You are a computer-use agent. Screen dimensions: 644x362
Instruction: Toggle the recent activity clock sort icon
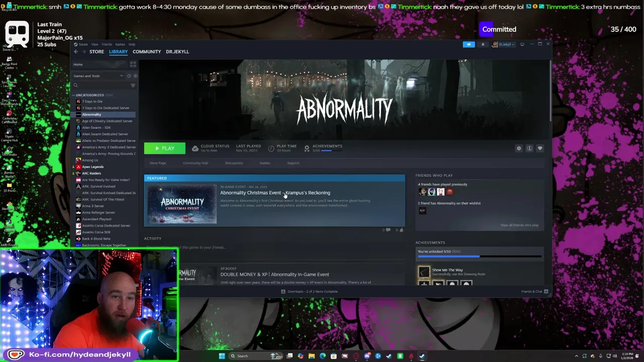(x=129, y=76)
